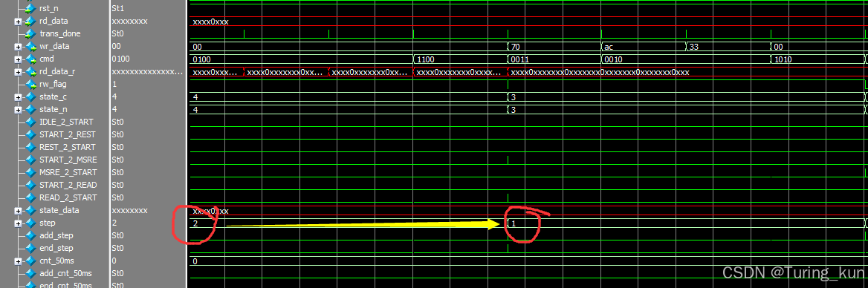The height and width of the screenshot is (288, 868).
Task: Click the icon beside START_2_REST
Action: pos(30,134)
